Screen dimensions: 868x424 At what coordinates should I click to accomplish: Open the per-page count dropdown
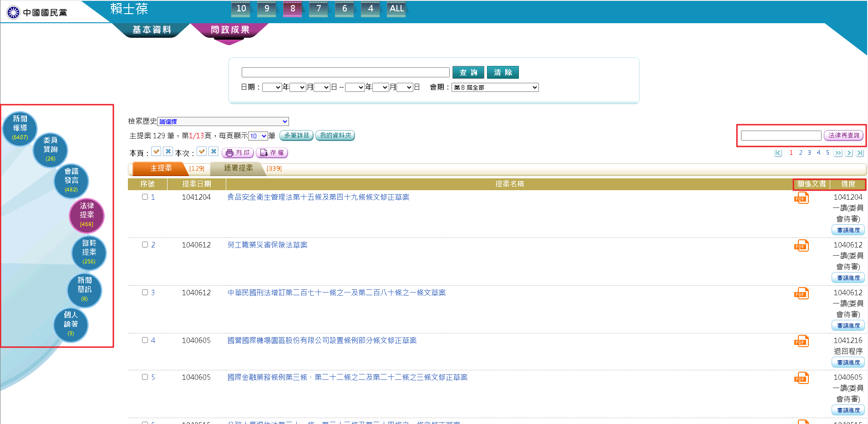point(258,136)
